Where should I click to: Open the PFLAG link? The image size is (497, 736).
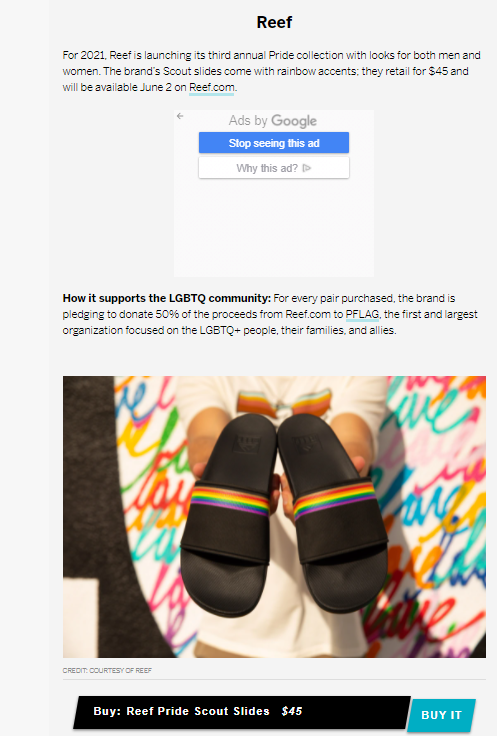(x=362, y=314)
